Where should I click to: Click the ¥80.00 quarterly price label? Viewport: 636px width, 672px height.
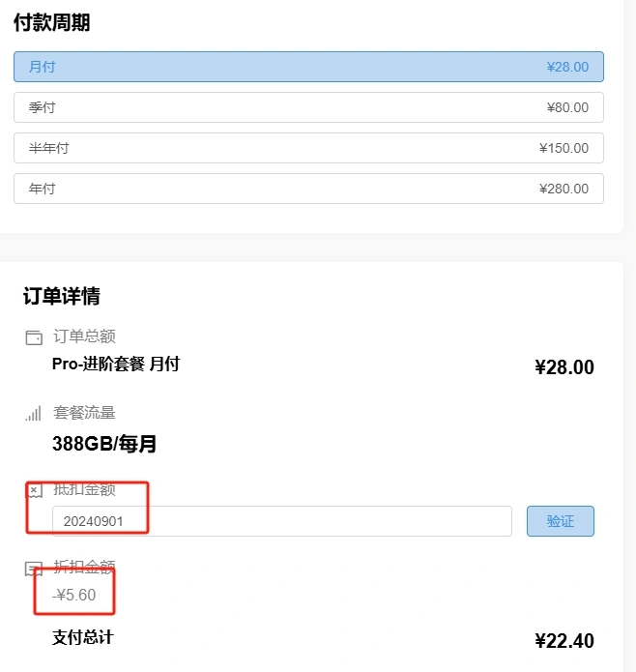[566, 107]
